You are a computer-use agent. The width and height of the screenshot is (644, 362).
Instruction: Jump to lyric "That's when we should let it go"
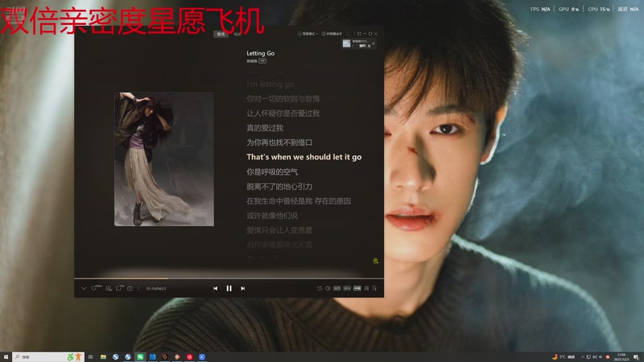pos(304,157)
